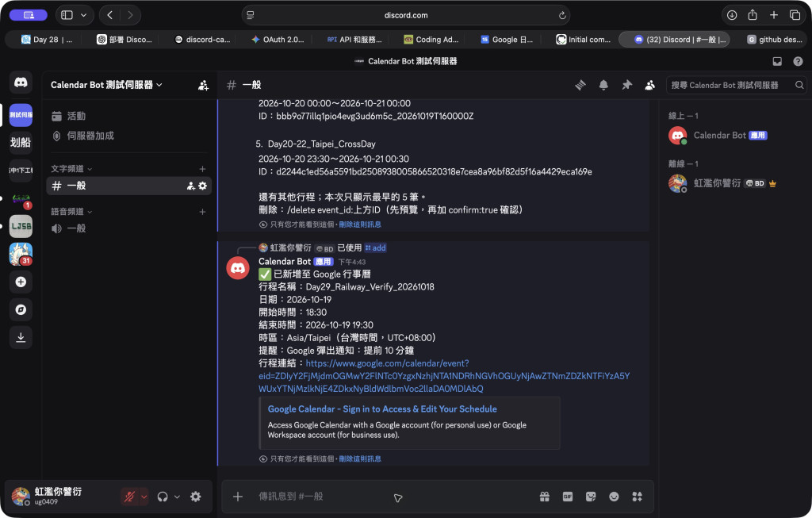Toggle member list icon in header

649,85
